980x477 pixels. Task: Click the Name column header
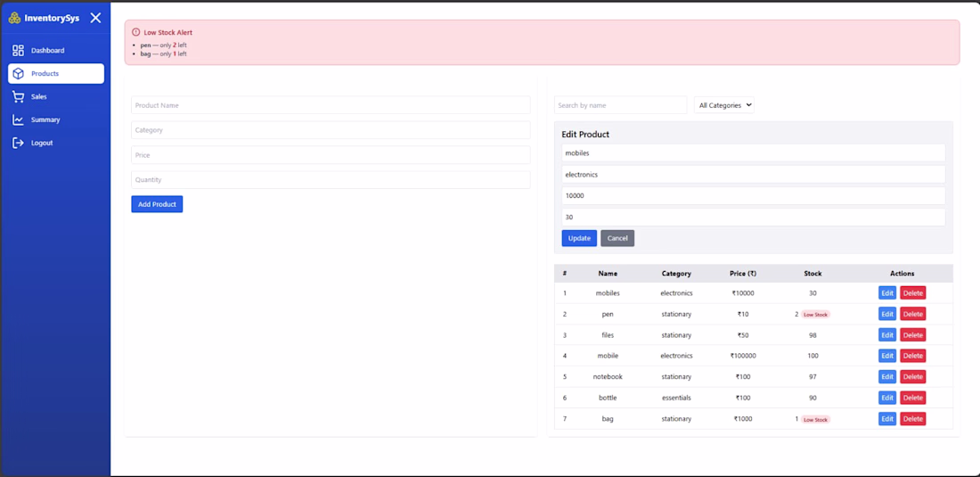click(x=608, y=273)
